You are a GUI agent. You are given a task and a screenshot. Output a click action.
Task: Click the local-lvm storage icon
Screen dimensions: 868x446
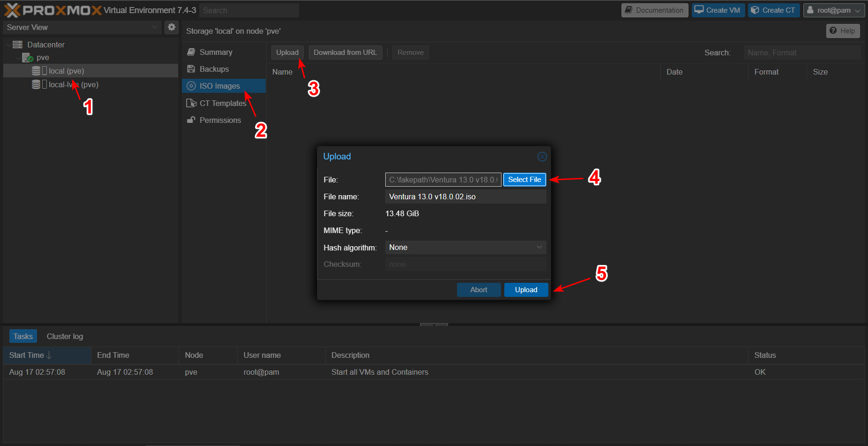pos(36,84)
